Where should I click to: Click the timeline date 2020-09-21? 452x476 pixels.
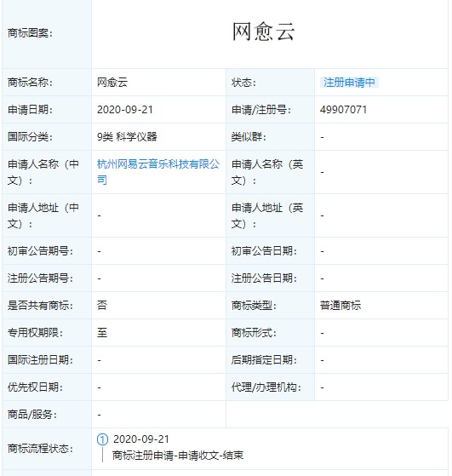point(141,439)
